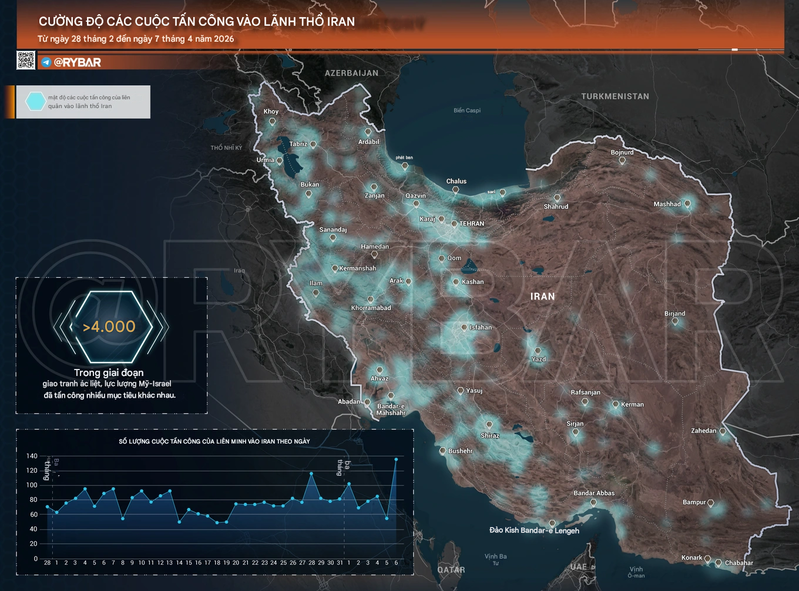This screenshot has height=591, width=799.
Task: Select the Bukan city marker pin
Action: coord(308,194)
